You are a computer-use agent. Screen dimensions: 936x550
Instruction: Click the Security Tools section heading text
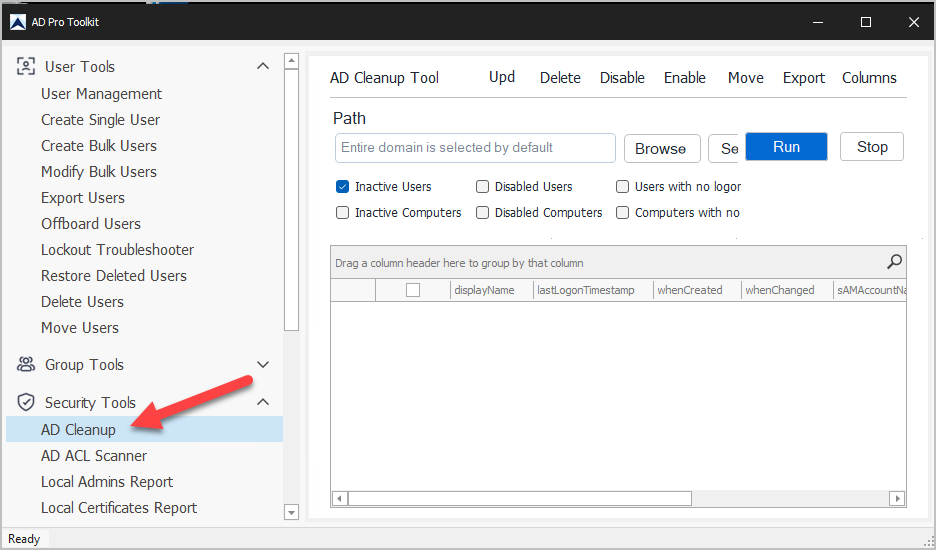90,402
